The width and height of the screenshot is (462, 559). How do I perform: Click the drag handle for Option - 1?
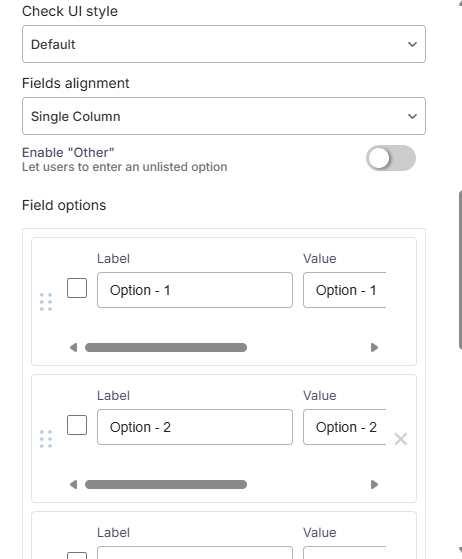46,302
